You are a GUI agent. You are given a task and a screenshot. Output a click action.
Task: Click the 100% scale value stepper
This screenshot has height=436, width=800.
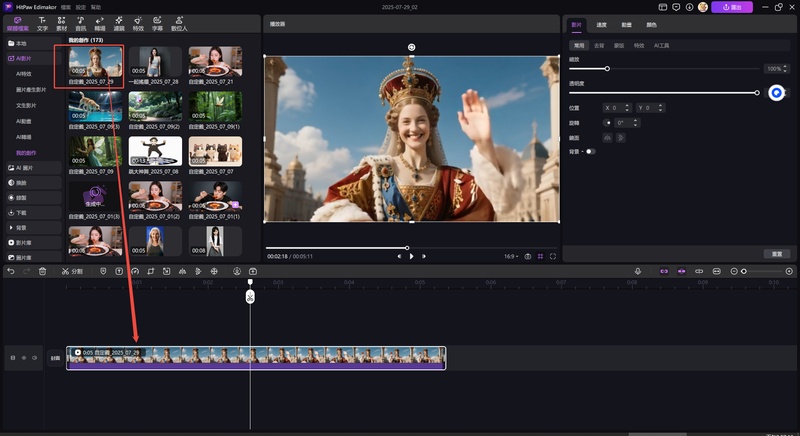(x=785, y=68)
